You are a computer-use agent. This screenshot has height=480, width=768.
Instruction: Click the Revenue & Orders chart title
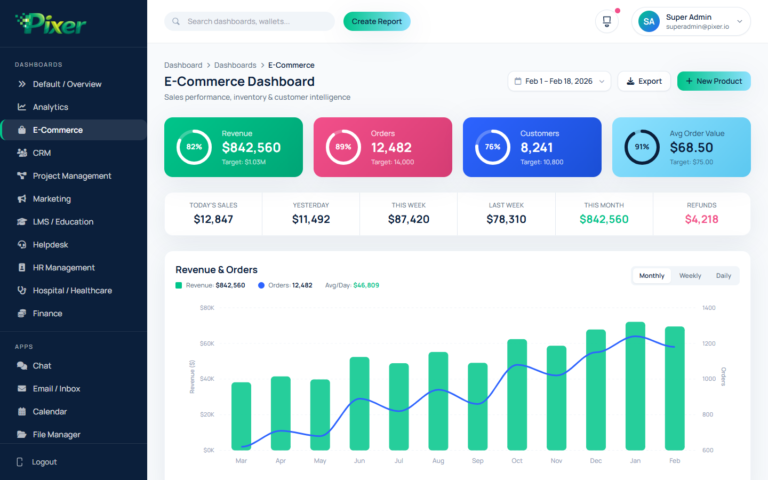216,270
